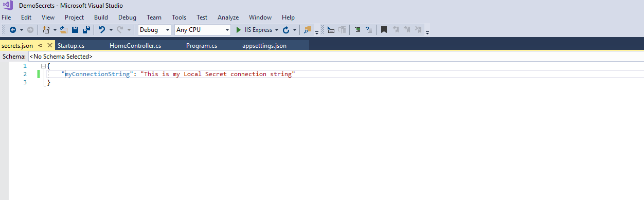
Task: Click the greyed Redo icon
Action: tap(120, 30)
